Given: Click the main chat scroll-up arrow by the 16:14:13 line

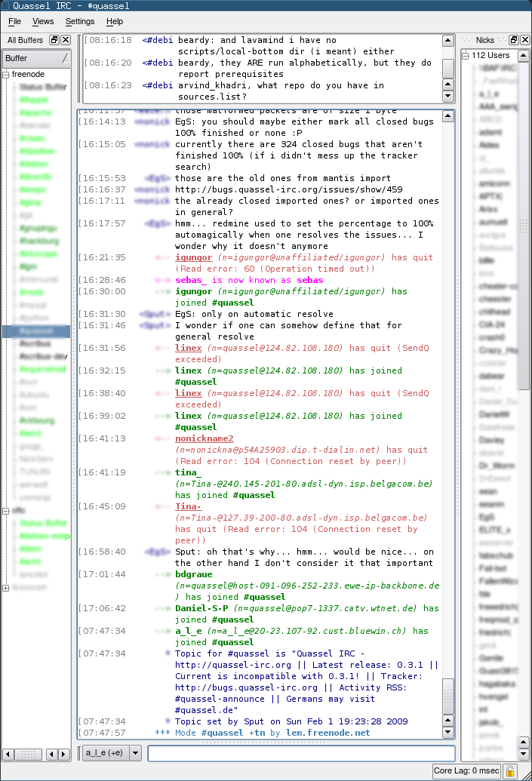Looking at the screenshot, I should (448, 116).
